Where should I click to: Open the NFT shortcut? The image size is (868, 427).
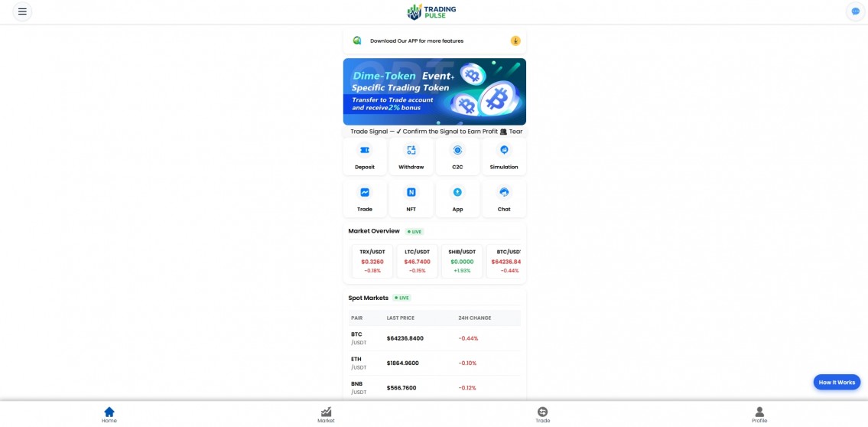411,199
